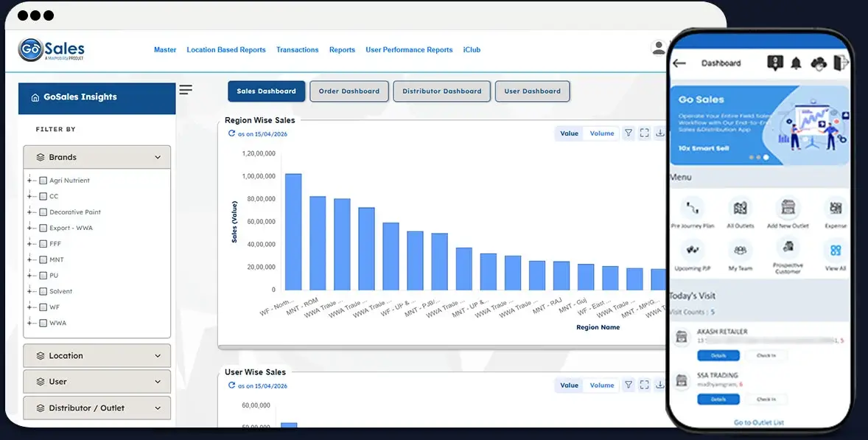Check the PU brand checkbox
This screenshot has height=440, width=868.
pyautogui.click(x=43, y=275)
